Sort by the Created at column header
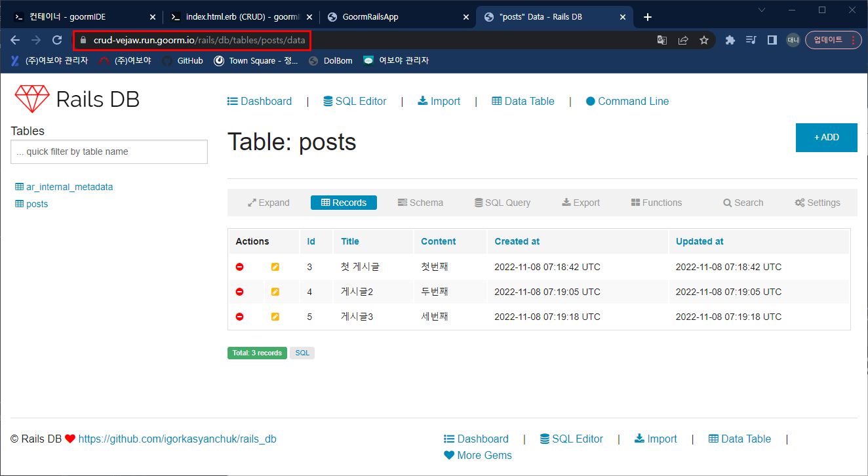This screenshot has height=476, width=868. tap(517, 241)
